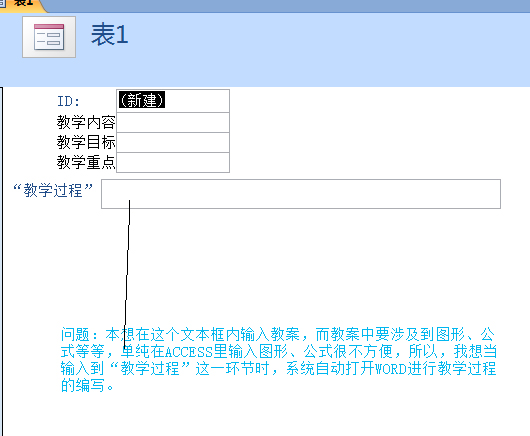530x436 pixels.
Task: Click the small form icon on the tab
Action: pos(3,3)
